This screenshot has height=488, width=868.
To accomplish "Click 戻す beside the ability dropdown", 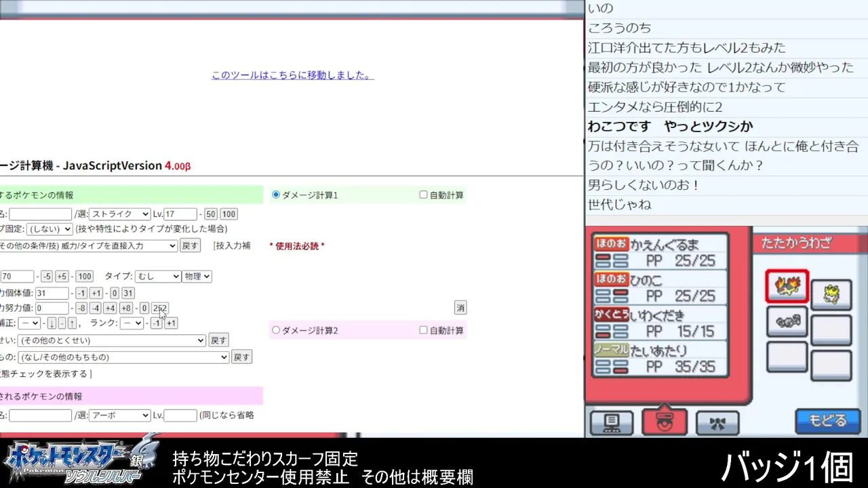I will pyautogui.click(x=218, y=340).
